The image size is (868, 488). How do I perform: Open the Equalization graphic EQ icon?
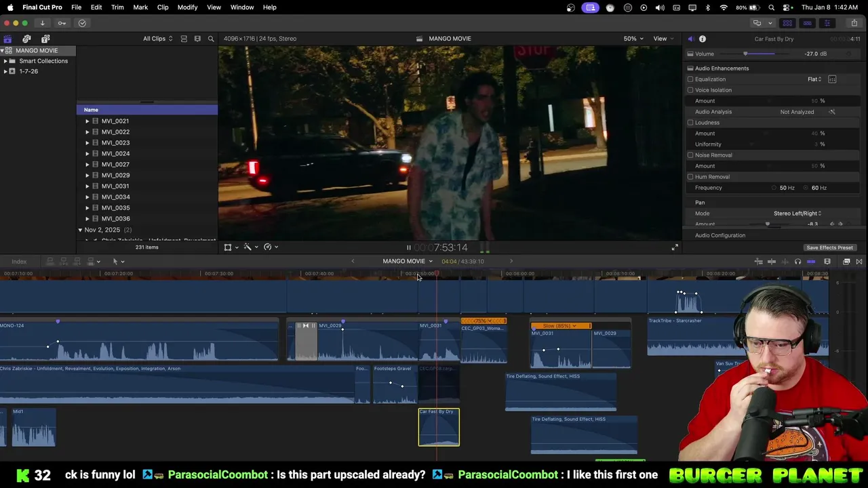point(832,79)
